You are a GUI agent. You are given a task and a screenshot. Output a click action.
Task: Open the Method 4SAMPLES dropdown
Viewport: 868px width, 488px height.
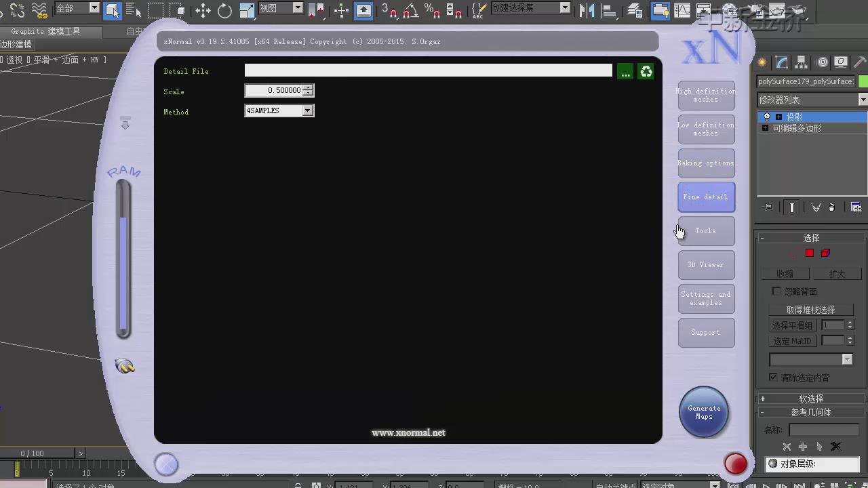(x=307, y=110)
